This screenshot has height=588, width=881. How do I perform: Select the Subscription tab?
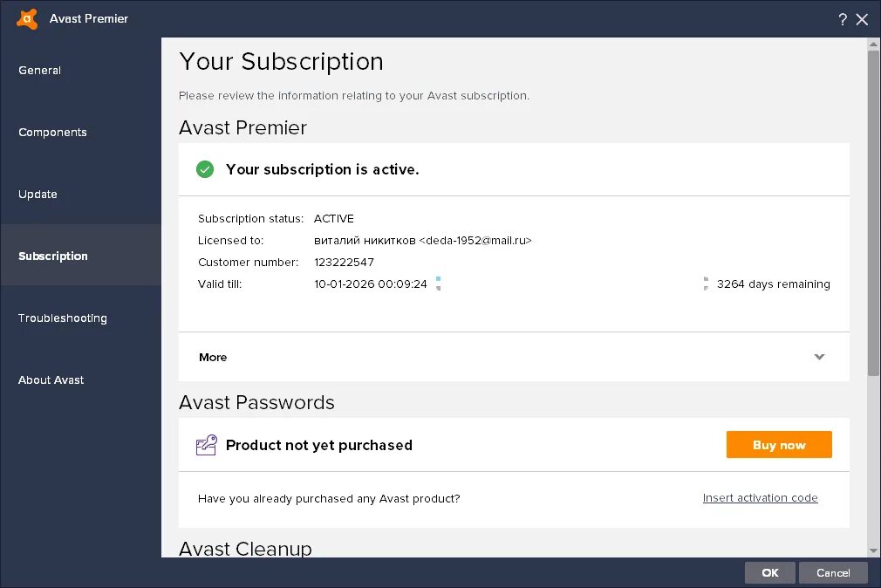(x=53, y=256)
